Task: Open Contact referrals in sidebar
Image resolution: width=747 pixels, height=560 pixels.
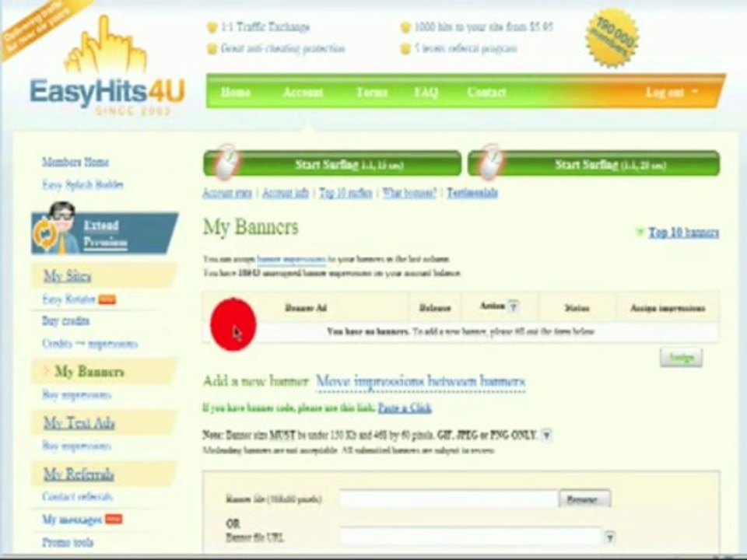Action: tap(77, 497)
